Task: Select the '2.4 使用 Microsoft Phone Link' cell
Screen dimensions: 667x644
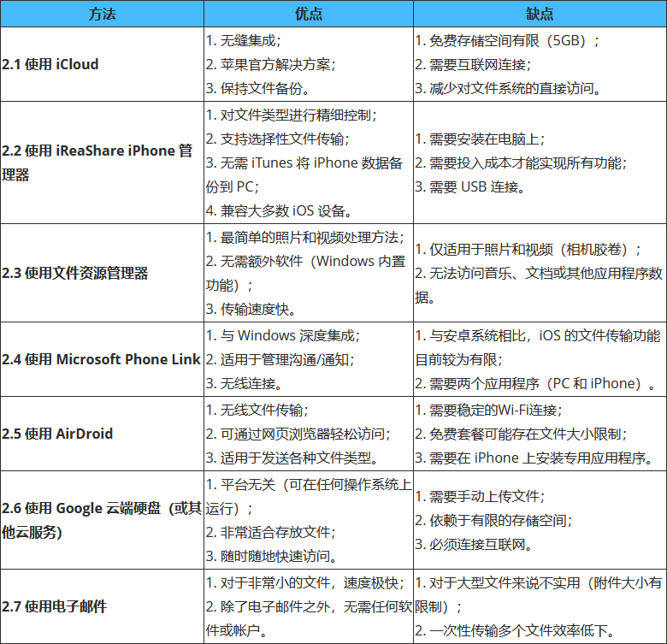Action: [x=102, y=359]
